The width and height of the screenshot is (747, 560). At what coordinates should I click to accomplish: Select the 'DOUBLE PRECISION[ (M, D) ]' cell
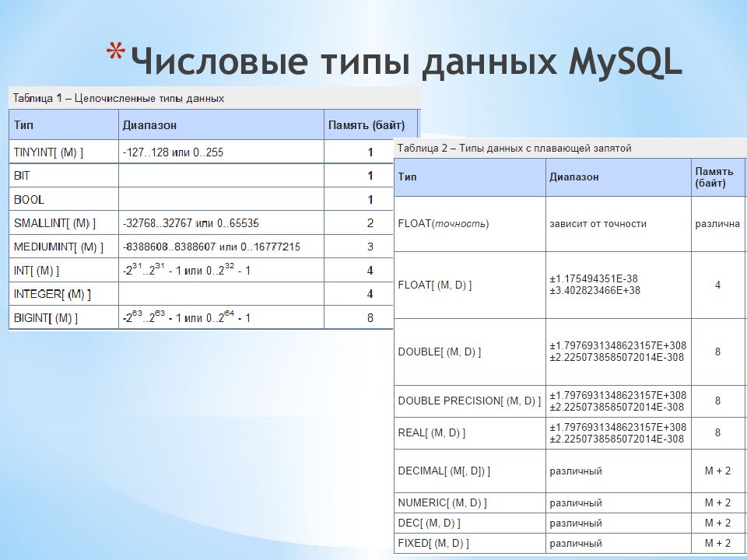tap(469, 401)
